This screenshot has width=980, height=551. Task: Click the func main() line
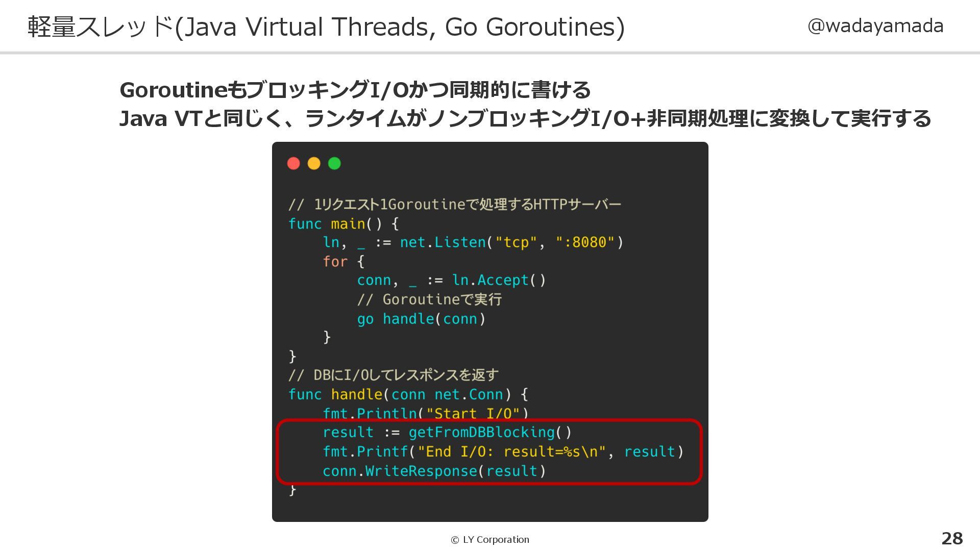coord(343,223)
